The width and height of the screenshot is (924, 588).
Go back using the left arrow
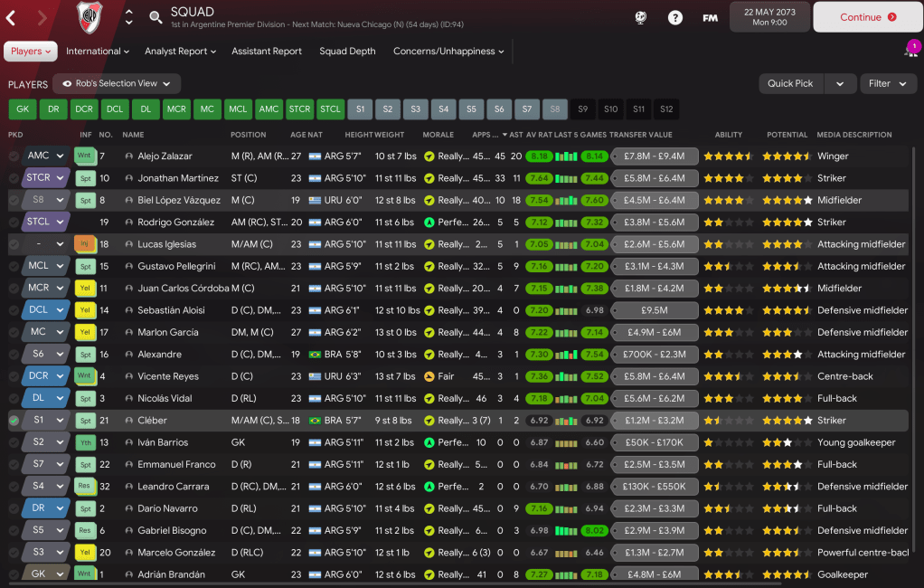pos(12,17)
